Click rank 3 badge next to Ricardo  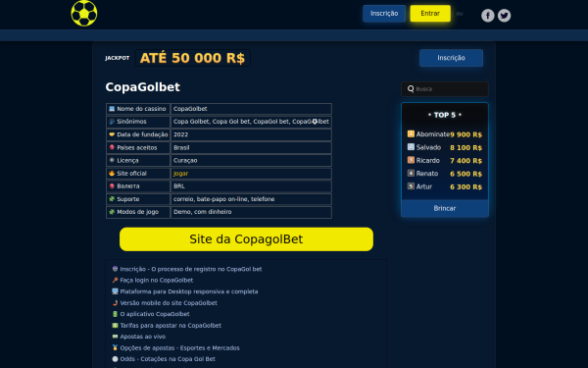411,160
